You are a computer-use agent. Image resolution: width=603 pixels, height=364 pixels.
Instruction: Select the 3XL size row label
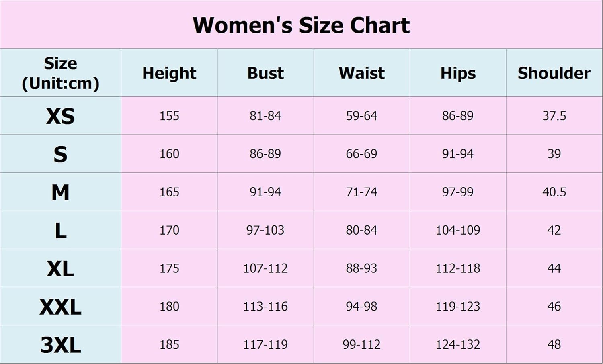pos(60,345)
